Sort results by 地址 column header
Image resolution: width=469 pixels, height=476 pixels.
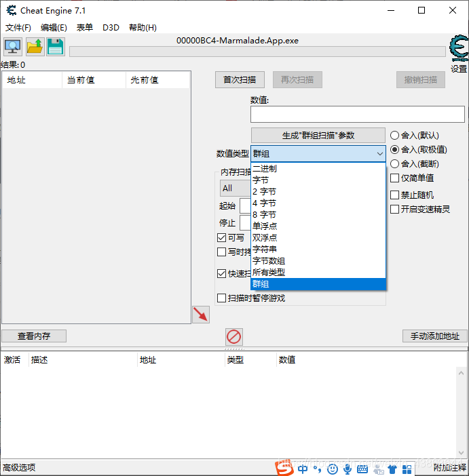[x=32, y=80]
